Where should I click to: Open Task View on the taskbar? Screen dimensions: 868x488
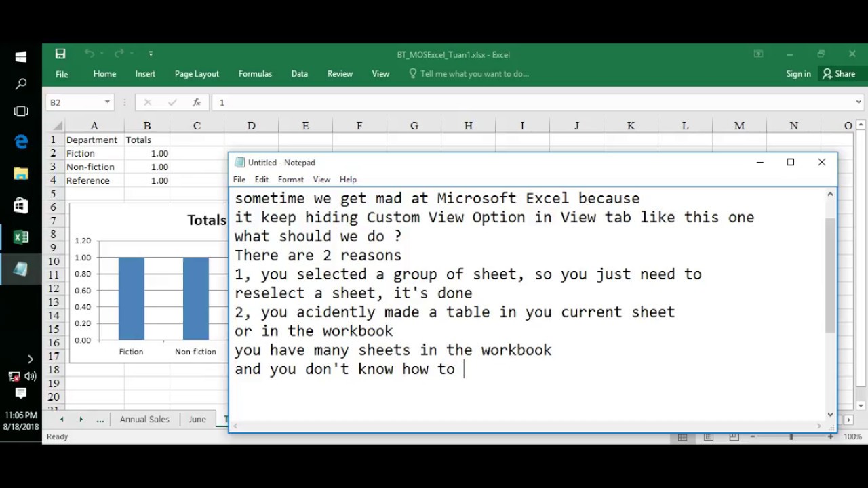click(x=21, y=111)
